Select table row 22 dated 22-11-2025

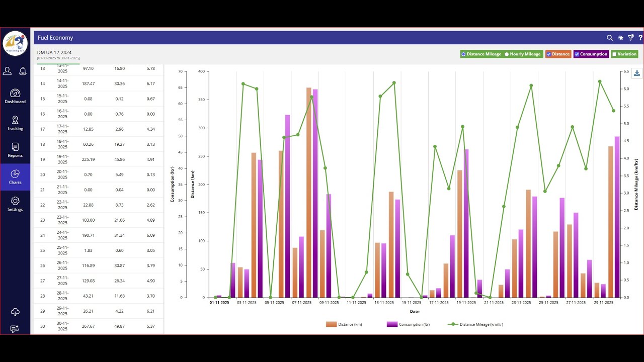pos(99,205)
